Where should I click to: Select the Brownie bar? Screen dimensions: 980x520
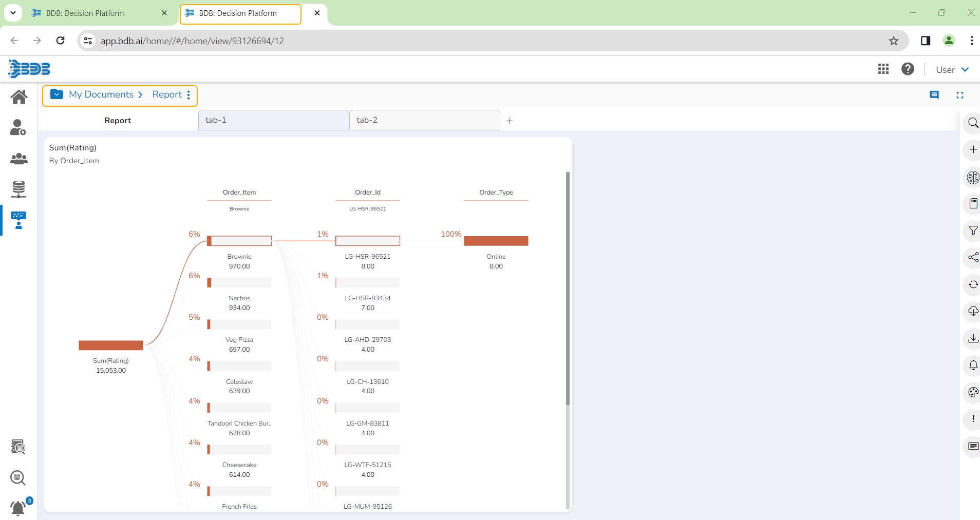tap(239, 241)
